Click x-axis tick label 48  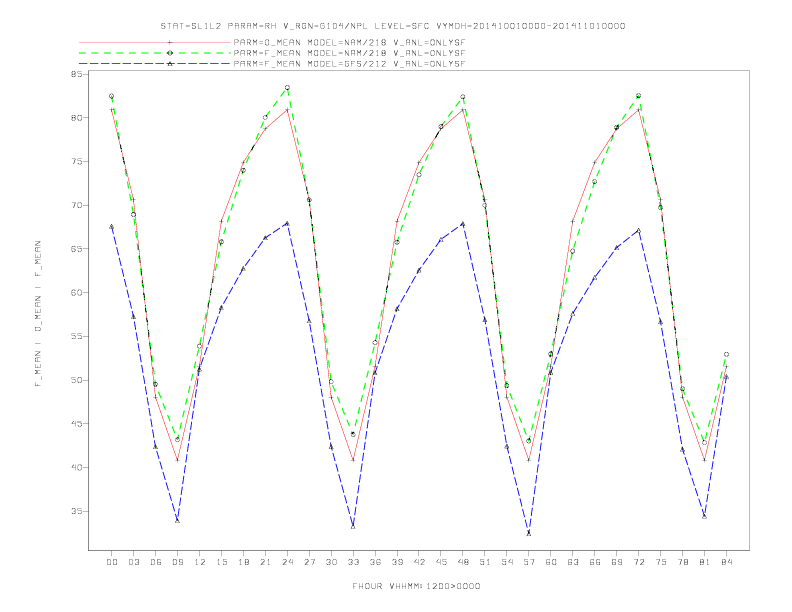pyautogui.click(x=463, y=562)
